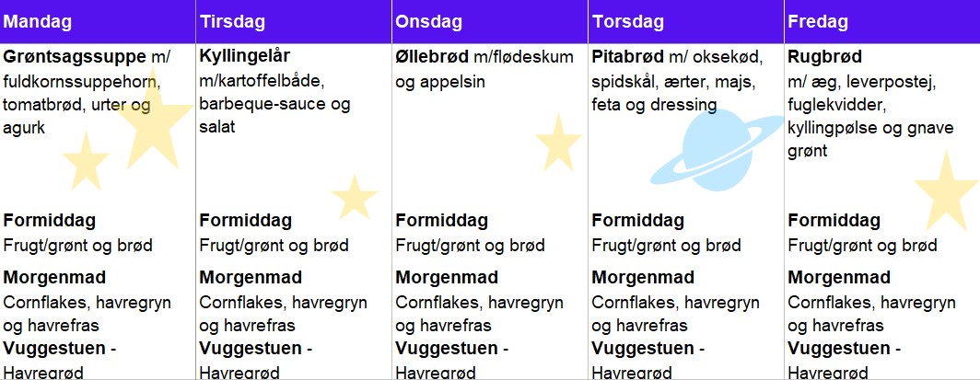980x380 pixels.
Task: Click the Kyllingelår dish title
Action: [245, 56]
